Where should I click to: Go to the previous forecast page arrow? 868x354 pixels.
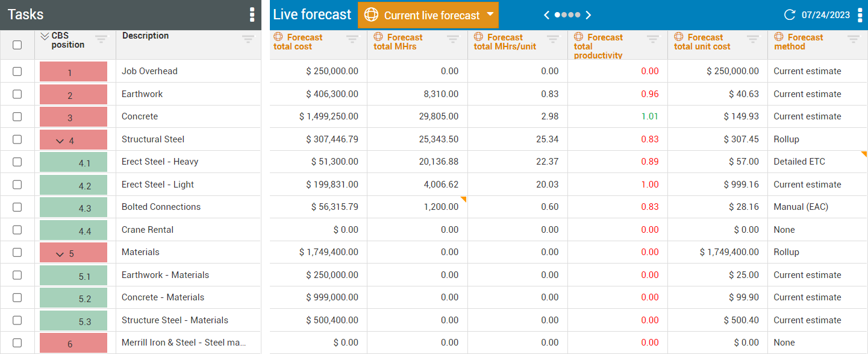(x=546, y=15)
